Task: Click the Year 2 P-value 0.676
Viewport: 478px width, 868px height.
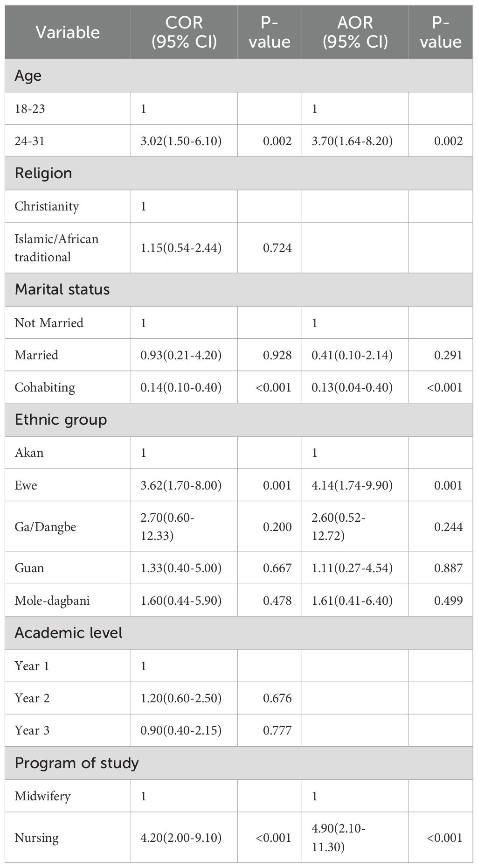Action: [277, 699]
